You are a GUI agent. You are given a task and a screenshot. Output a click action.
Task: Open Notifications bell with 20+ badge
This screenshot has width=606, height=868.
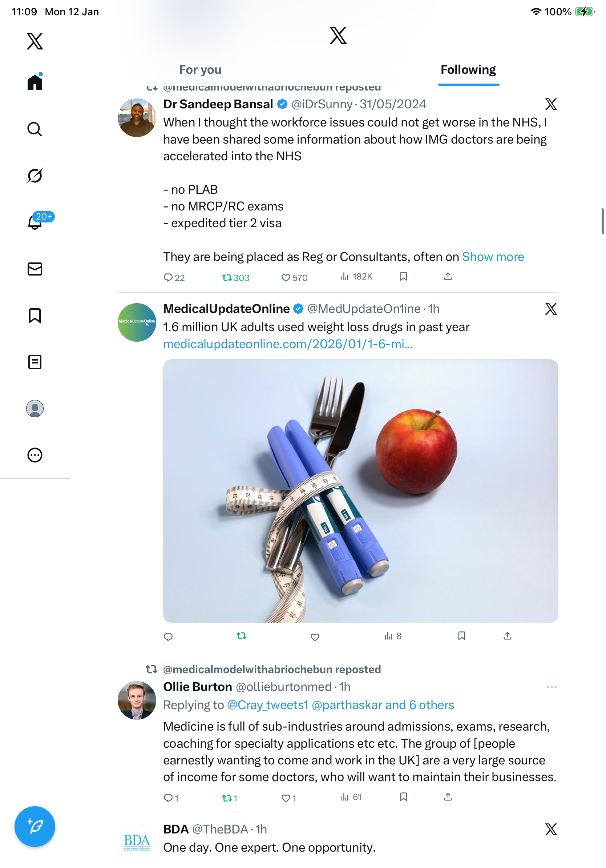pos(35,222)
